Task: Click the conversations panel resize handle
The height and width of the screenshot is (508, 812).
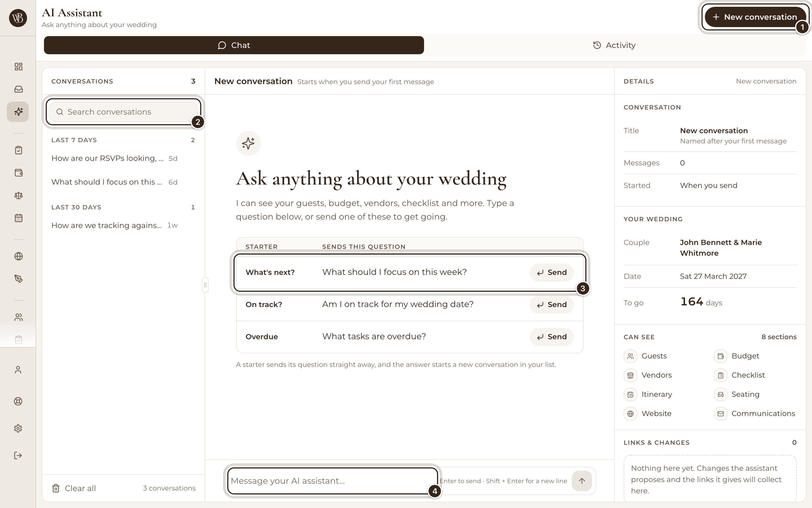Action: 205,285
